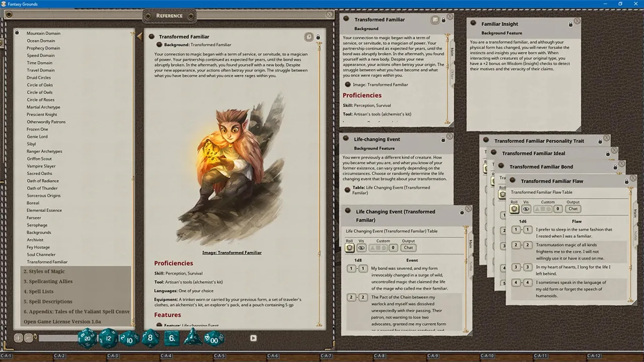Click Custom modifier field 0 in Flaw table
The height and width of the screenshot is (362, 644).
click(557, 209)
